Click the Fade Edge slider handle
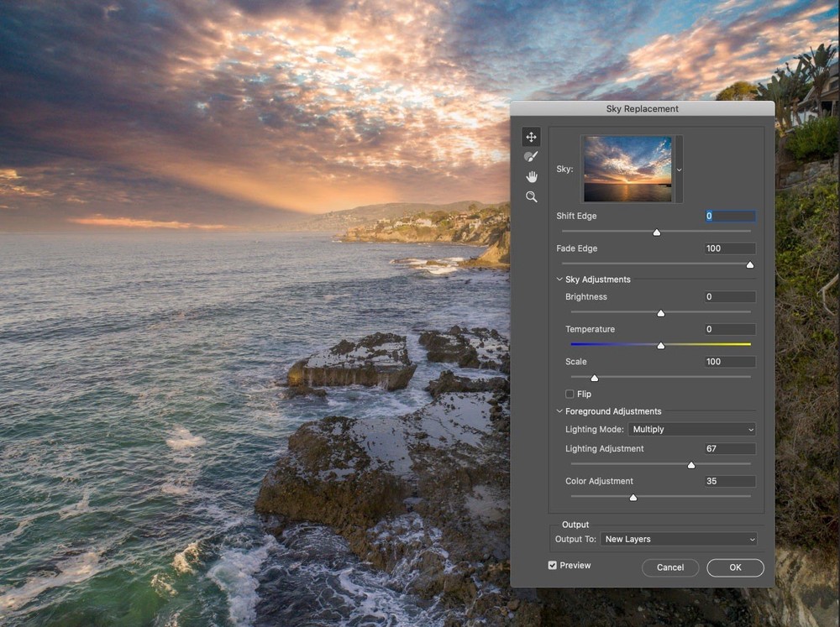This screenshot has width=840, height=627. point(749,264)
